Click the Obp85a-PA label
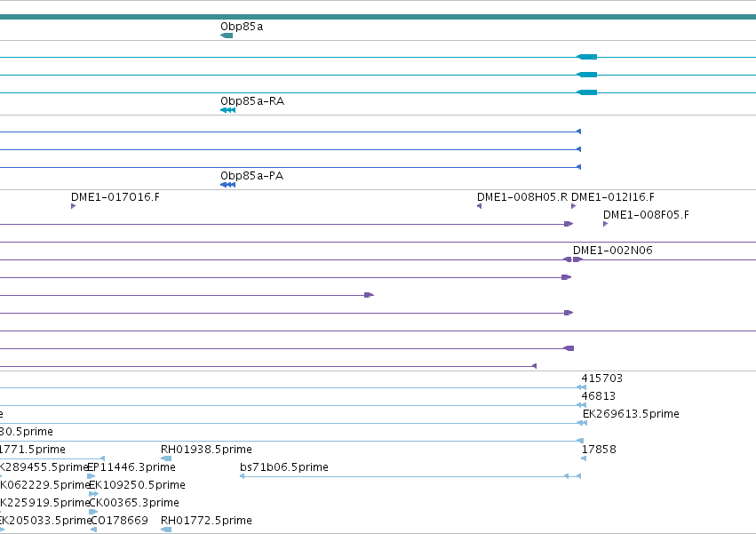756x534 pixels. coord(251,176)
